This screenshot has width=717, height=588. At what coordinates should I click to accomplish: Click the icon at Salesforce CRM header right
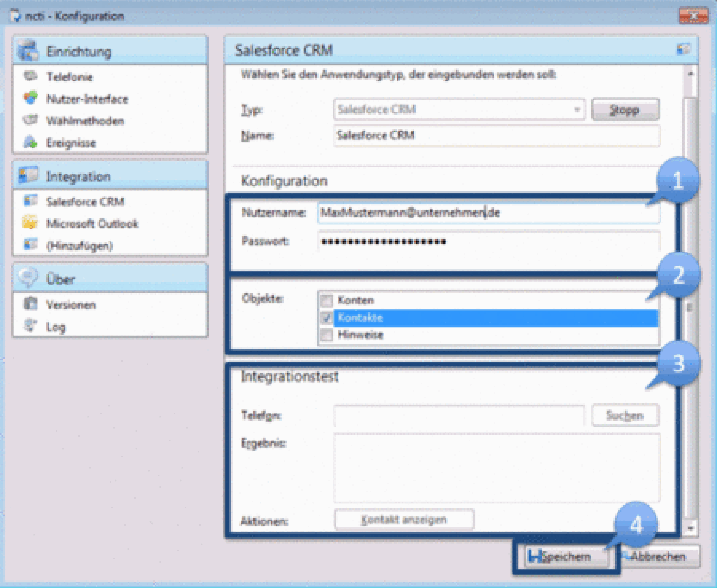pyautogui.click(x=683, y=49)
